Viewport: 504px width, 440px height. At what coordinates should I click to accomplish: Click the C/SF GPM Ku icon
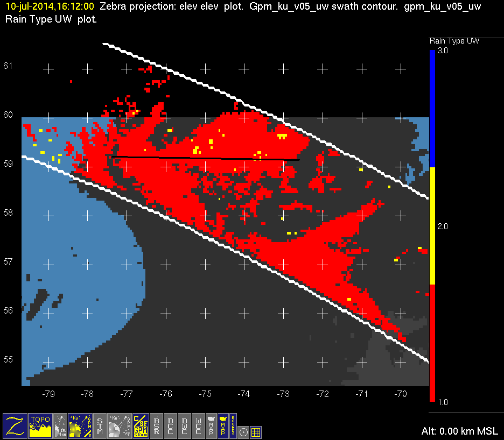tap(141, 425)
